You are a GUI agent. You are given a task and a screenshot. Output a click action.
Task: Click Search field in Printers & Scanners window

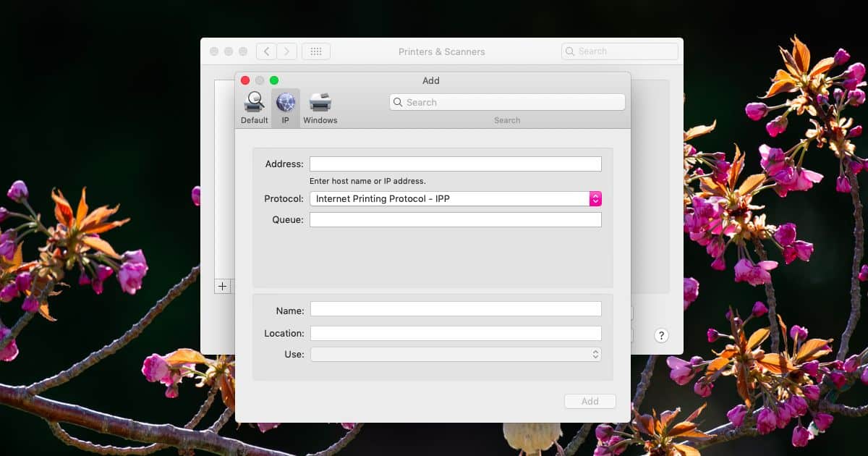tap(620, 51)
